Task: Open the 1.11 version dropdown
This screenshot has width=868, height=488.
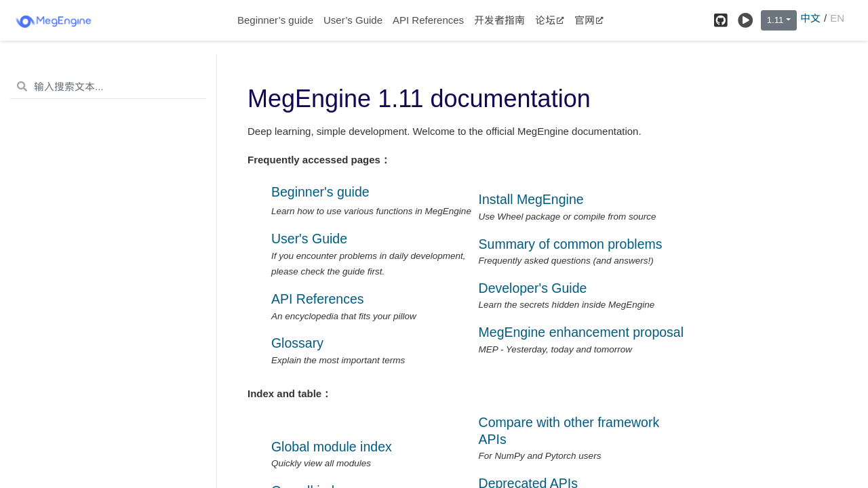Action: (x=778, y=20)
